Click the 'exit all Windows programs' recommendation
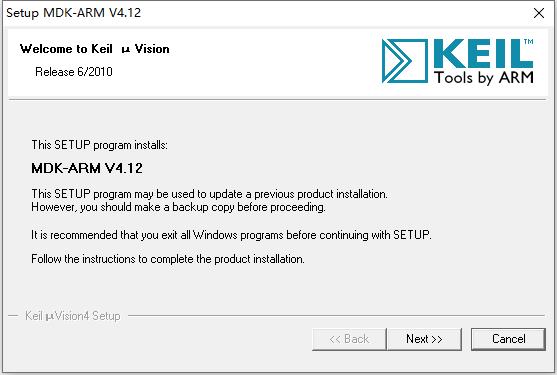557x375 pixels. click(231, 235)
